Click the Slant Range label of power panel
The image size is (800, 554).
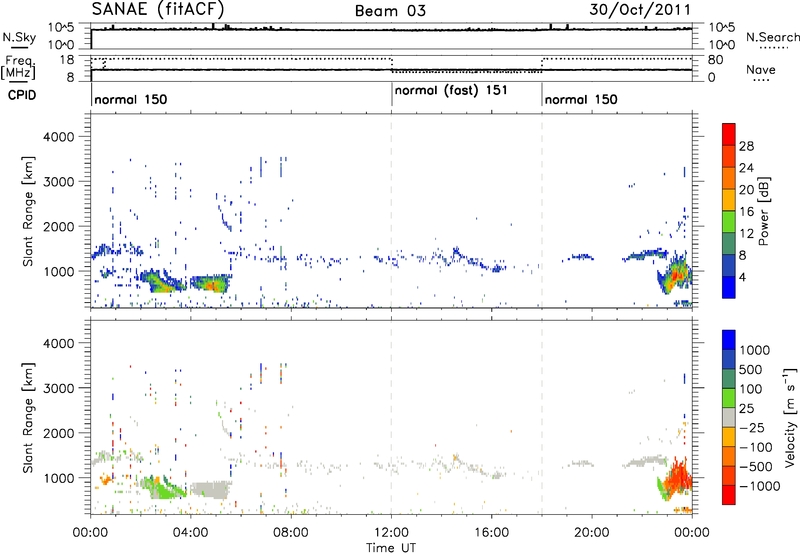point(28,211)
